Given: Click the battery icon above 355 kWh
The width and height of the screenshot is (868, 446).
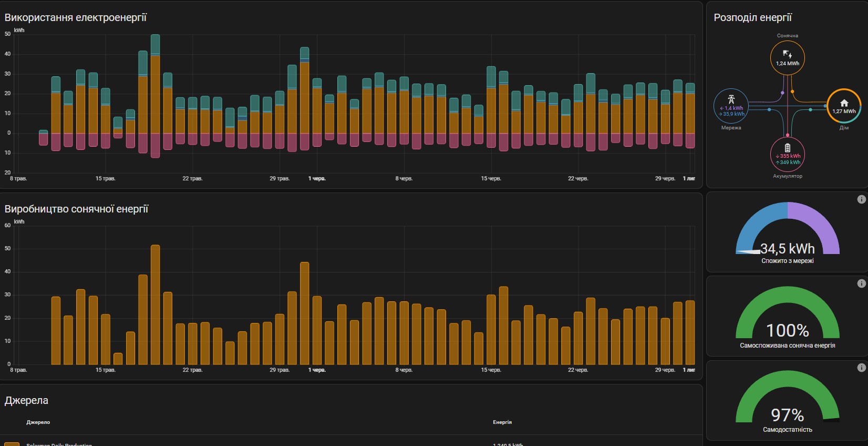Looking at the screenshot, I should point(787,148).
